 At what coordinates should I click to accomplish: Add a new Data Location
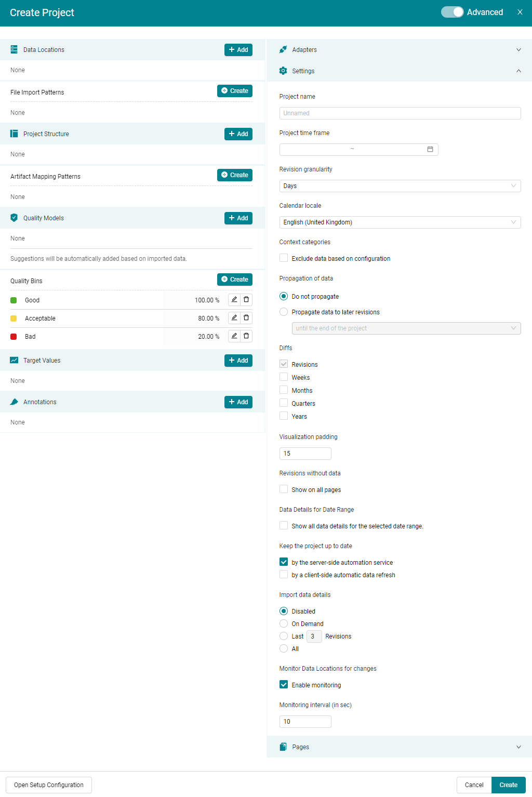238,50
